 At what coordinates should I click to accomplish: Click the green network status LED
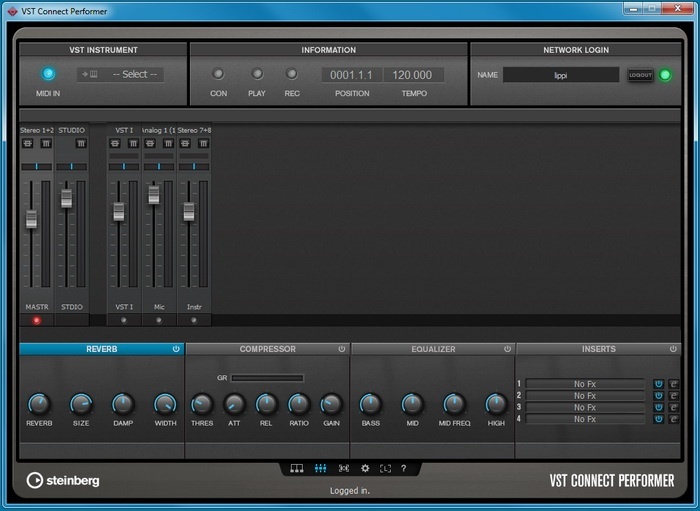[665, 75]
